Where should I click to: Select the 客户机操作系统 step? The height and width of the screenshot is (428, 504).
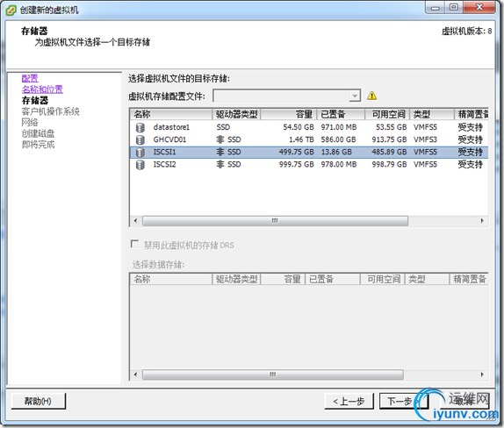point(50,111)
